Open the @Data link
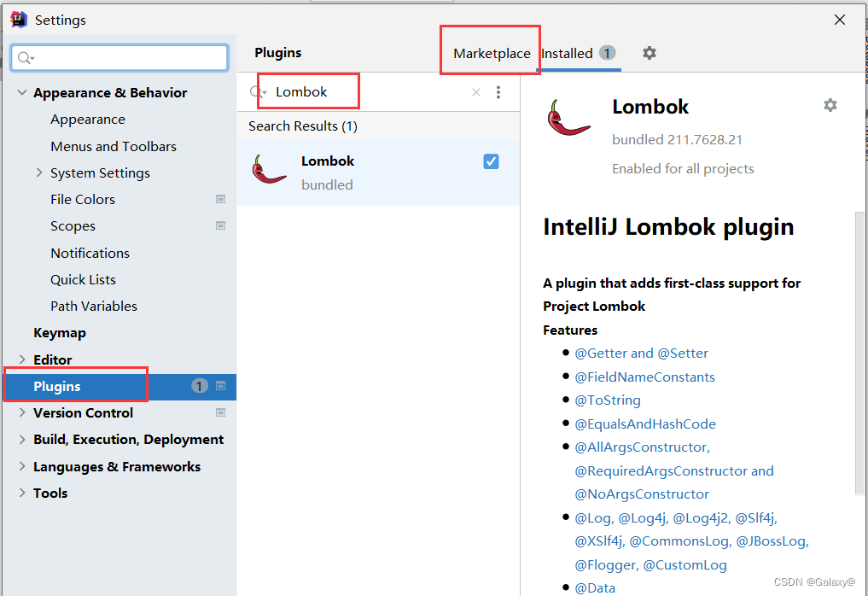The width and height of the screenshot is (868, 596). (x=595, y=587)
